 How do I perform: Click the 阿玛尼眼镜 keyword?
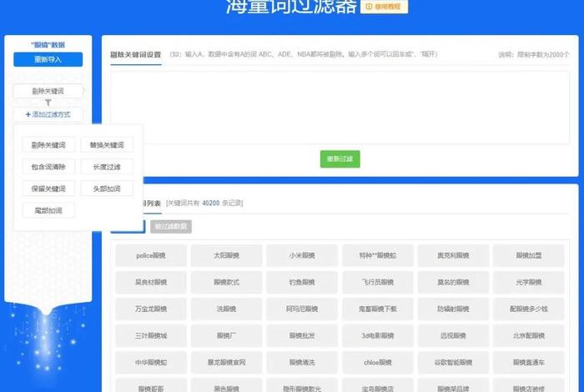[302, 309]
